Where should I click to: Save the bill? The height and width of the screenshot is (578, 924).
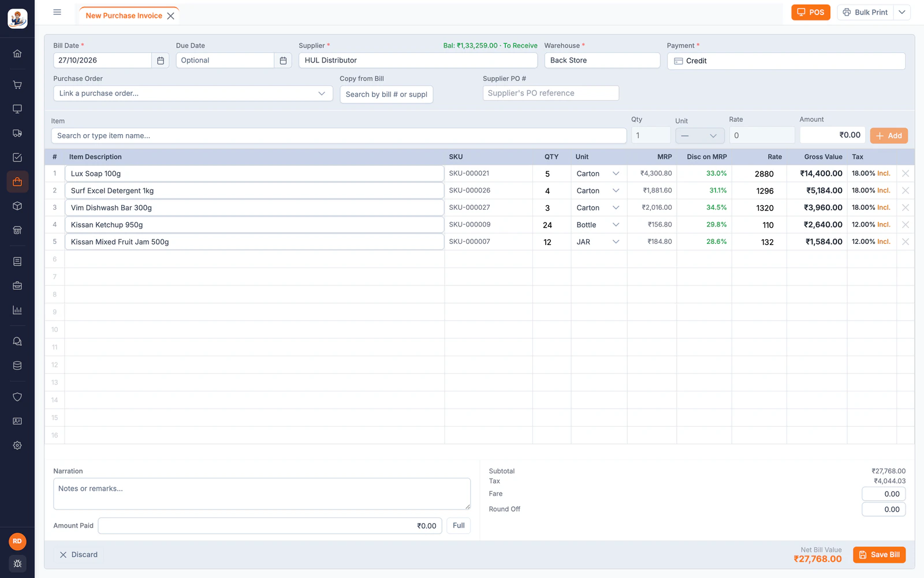coord(879,555)
